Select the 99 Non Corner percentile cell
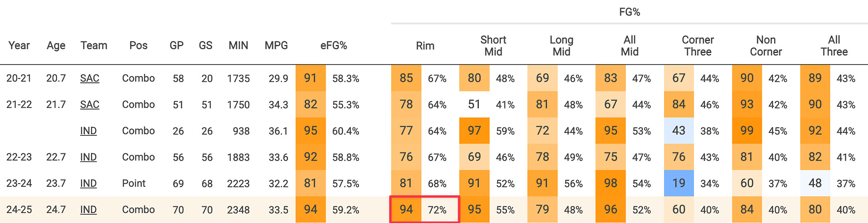The width and height of the screenshot is (868, 223). (x=747, y=131)
